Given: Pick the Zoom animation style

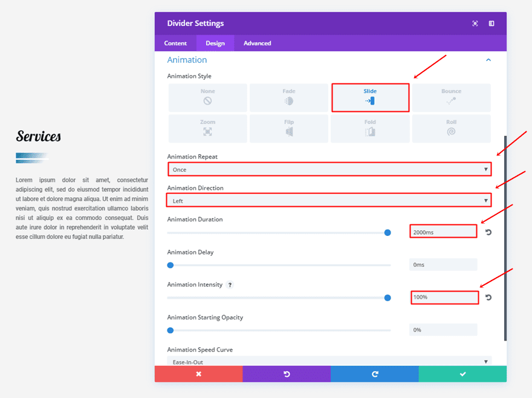Looking at the screenshot, I should pyautogui.click(x=207, y=128).
